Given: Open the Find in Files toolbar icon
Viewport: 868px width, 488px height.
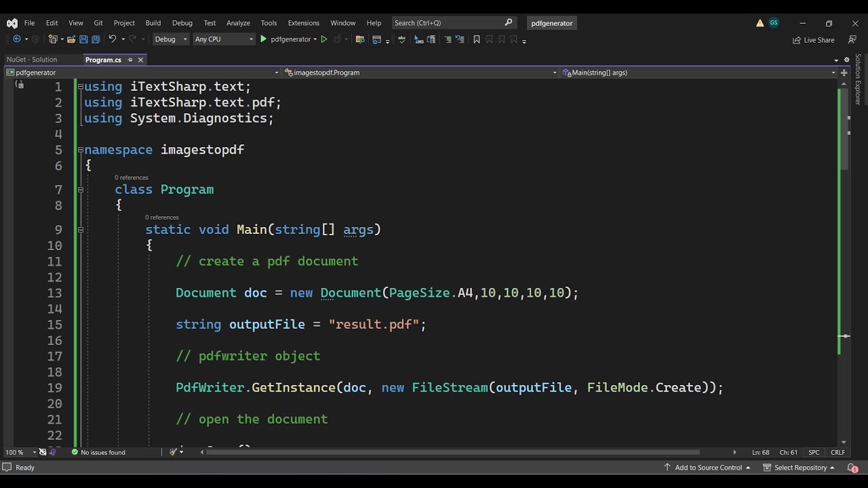Looking at the screenshot, I should [360, 39].
